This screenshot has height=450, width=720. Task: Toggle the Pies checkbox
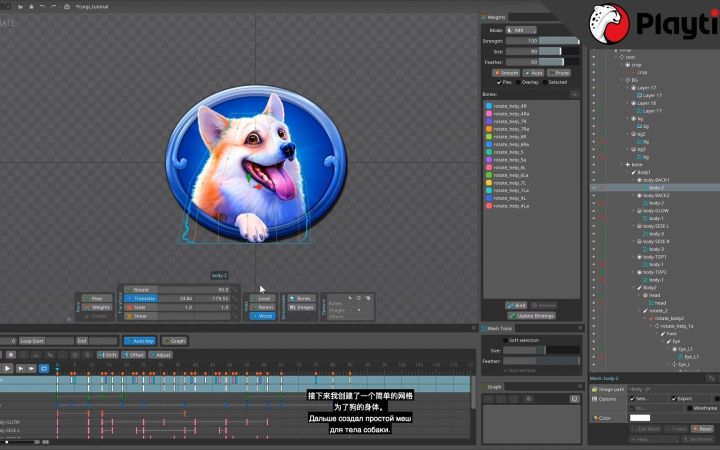(499, 82)
